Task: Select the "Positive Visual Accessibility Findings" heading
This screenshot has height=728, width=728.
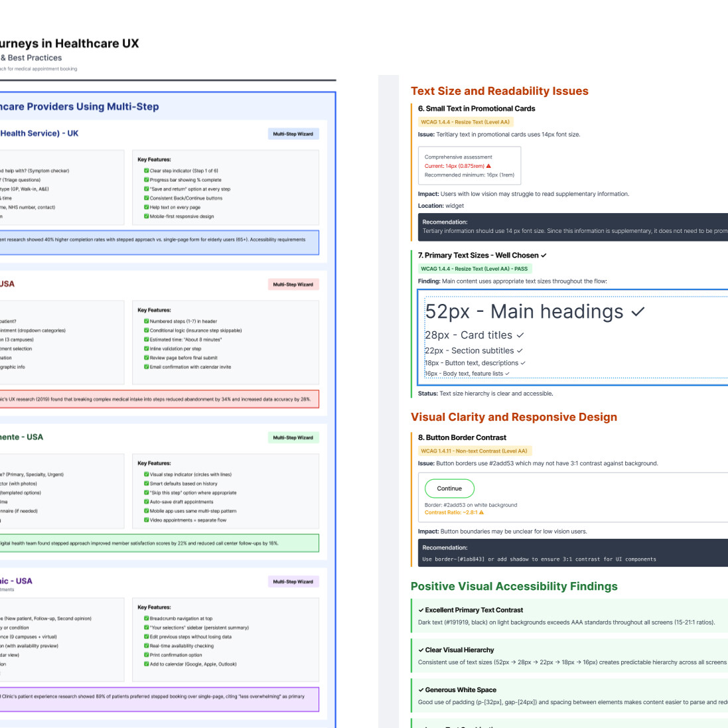Action: (514, 586)
